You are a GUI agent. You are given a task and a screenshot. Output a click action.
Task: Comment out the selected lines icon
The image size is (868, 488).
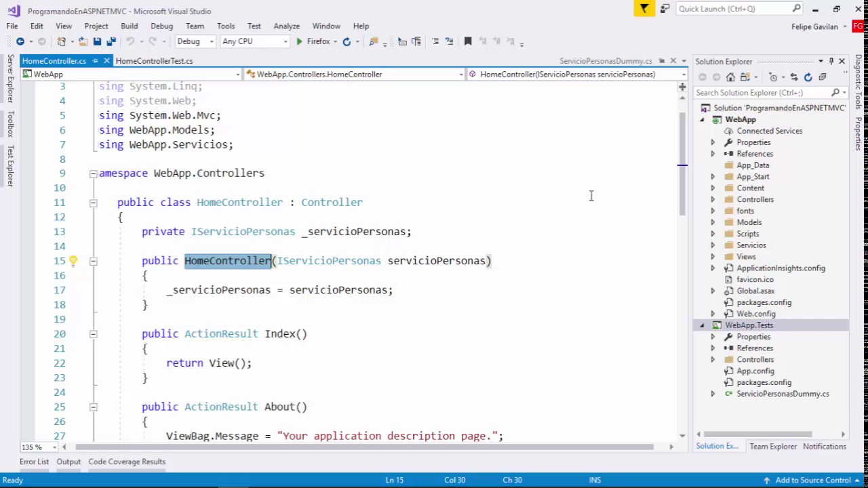pos(435,41)
